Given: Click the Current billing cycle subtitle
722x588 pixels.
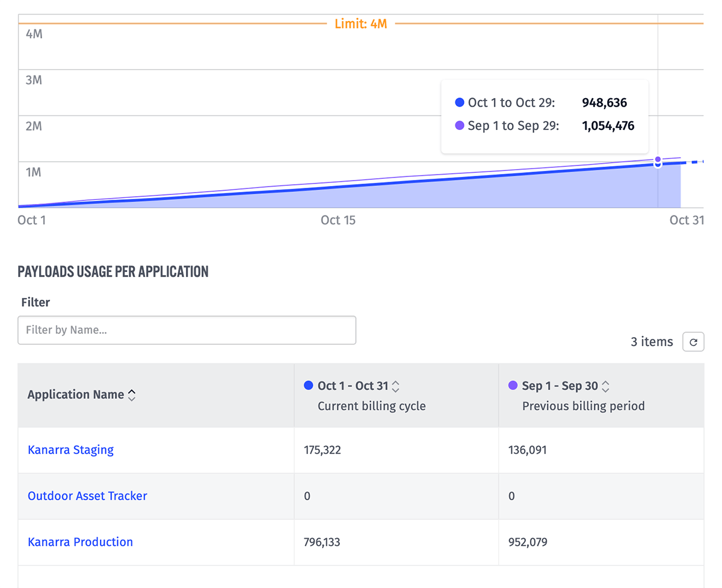Looking at the screenshot, I should [x=372, y=406].
